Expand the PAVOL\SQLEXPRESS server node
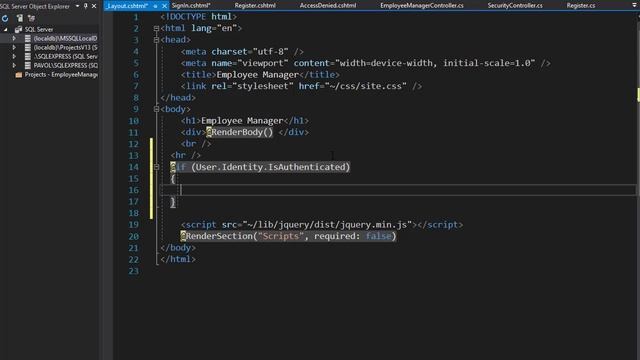 [x=14, y=65]
